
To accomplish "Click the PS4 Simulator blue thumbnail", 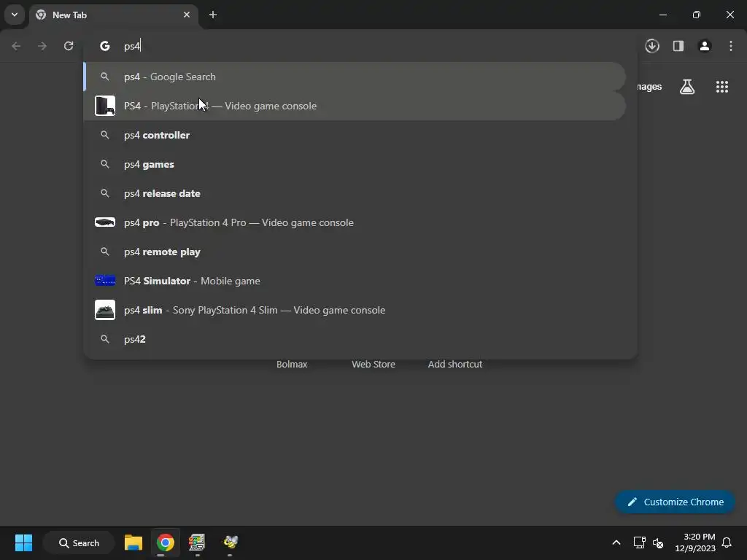I will tap(105, 281).
